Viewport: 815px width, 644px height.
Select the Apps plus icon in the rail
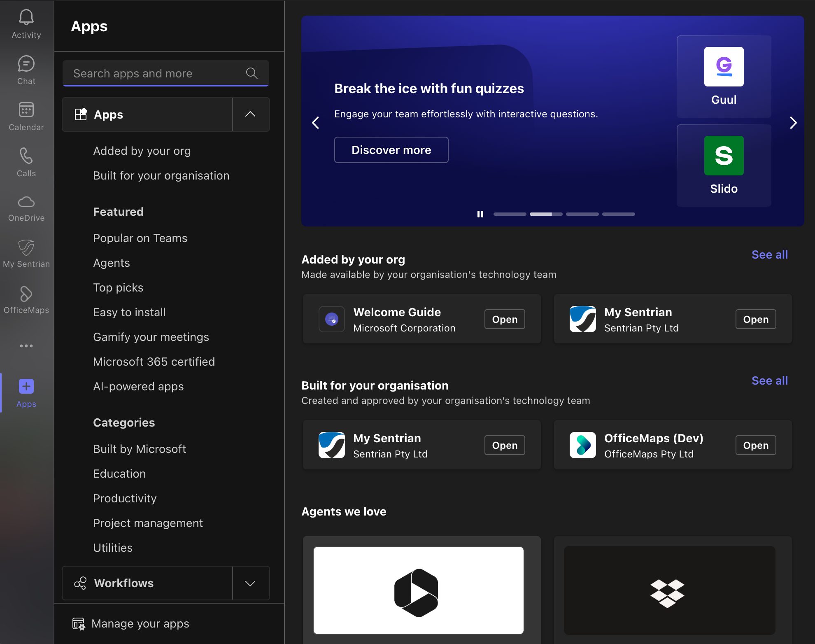[26, 386]
